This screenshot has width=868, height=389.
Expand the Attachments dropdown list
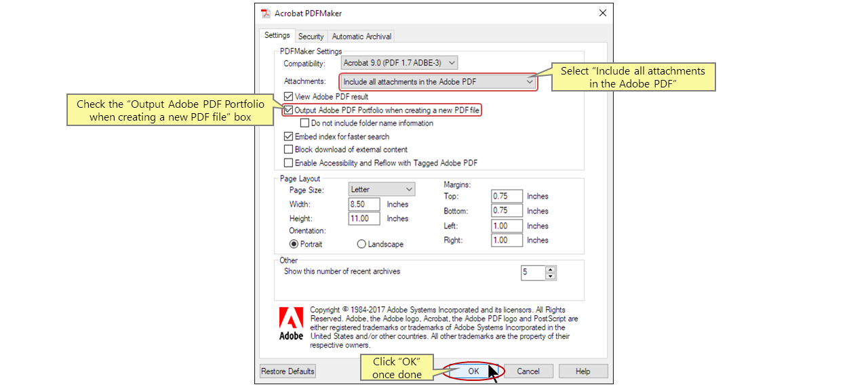(437, 82)
